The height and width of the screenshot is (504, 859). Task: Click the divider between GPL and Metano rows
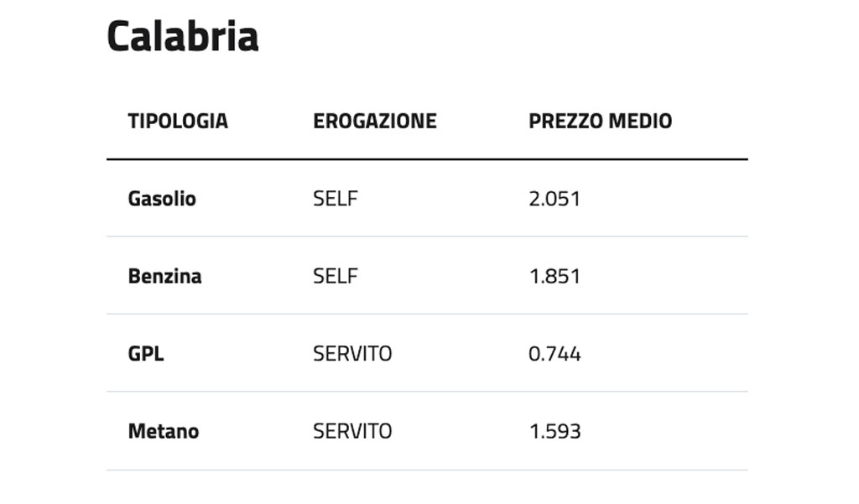(427, 392)
